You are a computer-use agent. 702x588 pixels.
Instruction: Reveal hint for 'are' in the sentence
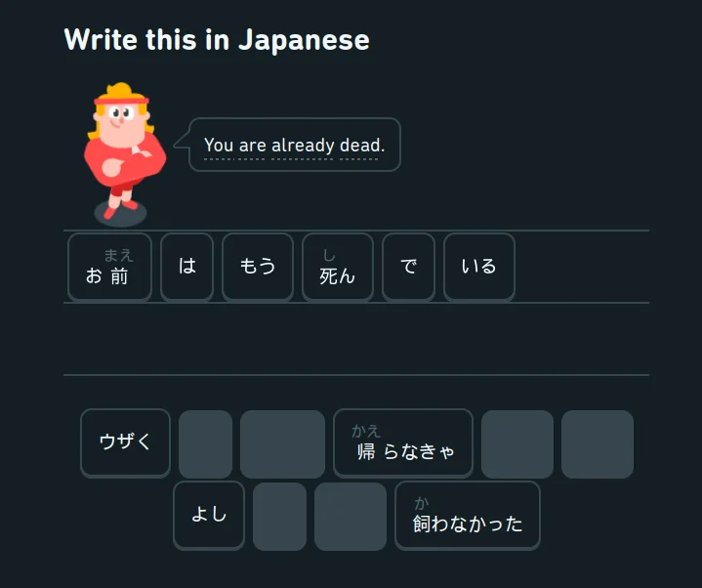tap(253, 146)
